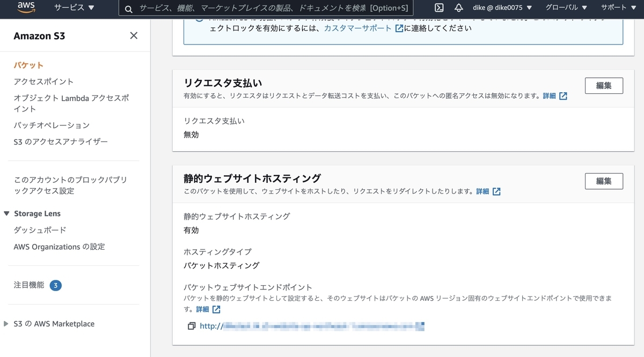Viewport: 644px width, 357px height.
Task: Click the バケットウェブサイトエンドポイント label
Action: (247, 287)
